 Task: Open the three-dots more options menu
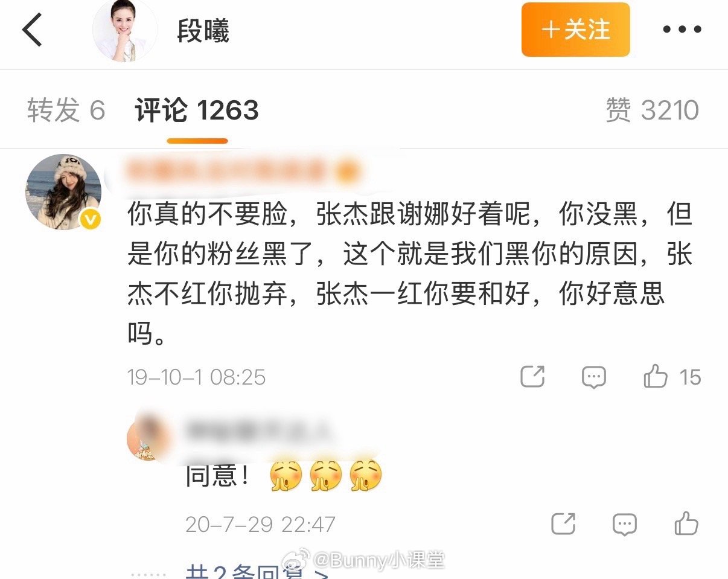[x=683, y=30]
